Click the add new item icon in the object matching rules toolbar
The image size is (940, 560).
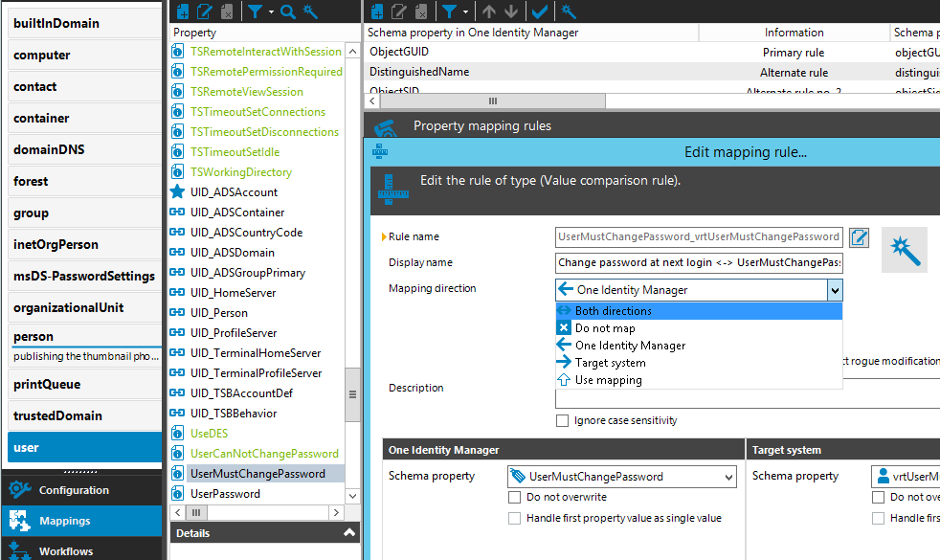coord(377,11)
